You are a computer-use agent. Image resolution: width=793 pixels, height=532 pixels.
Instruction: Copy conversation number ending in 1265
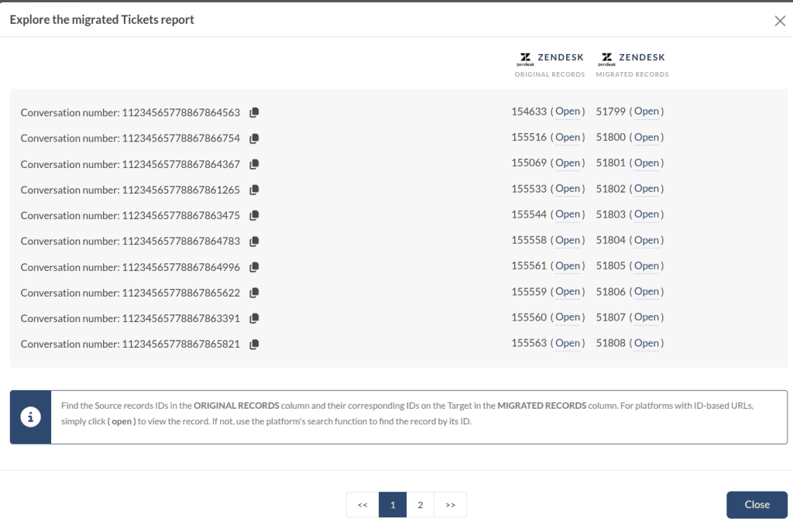254,190
